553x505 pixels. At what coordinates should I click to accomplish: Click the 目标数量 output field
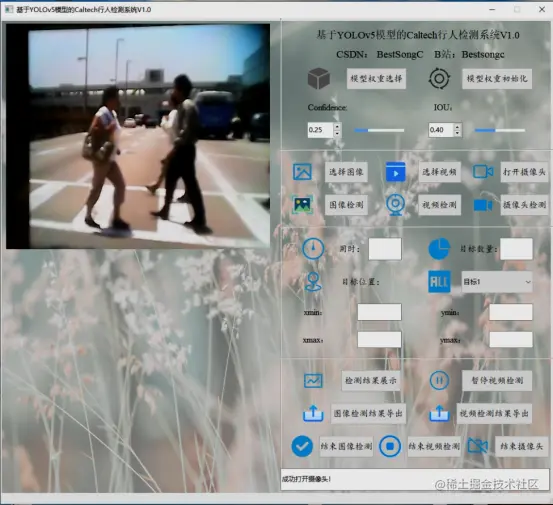click(516, 249)
